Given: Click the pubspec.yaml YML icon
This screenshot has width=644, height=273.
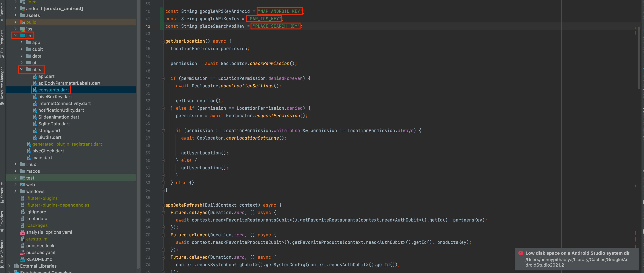Looking at the screenshot, I should (23, 253).
